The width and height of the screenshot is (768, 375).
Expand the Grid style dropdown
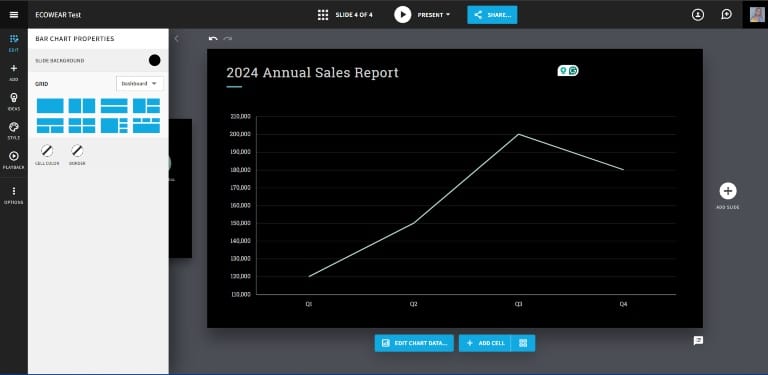(140, 84)
